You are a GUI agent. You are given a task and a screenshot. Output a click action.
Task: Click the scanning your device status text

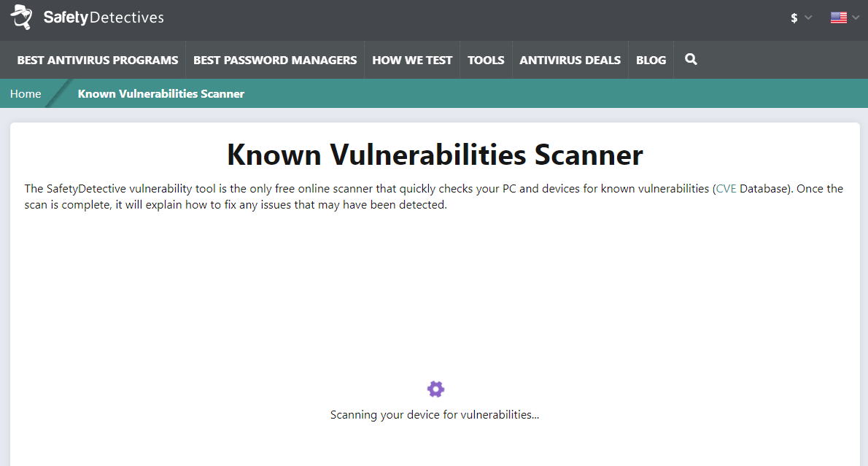435,415
